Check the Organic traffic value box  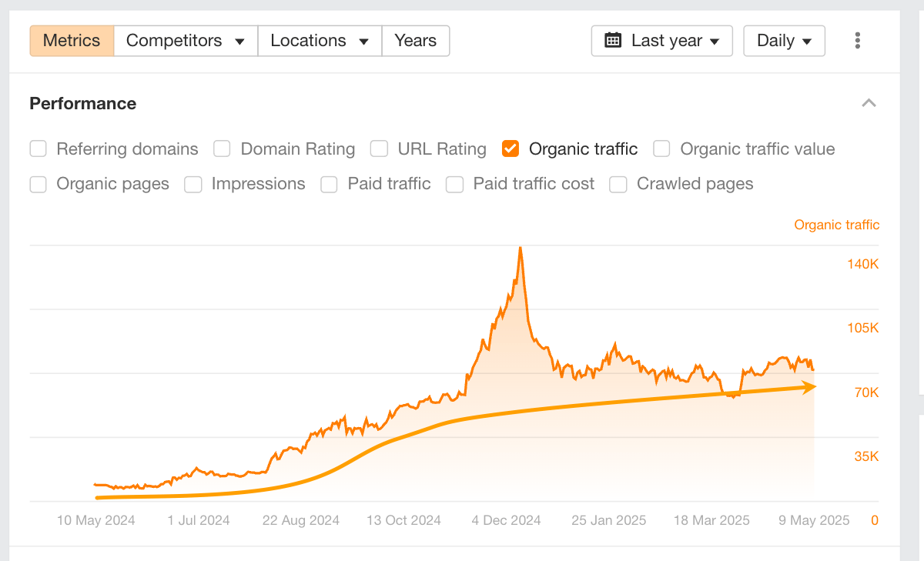(x=661, y=149)
